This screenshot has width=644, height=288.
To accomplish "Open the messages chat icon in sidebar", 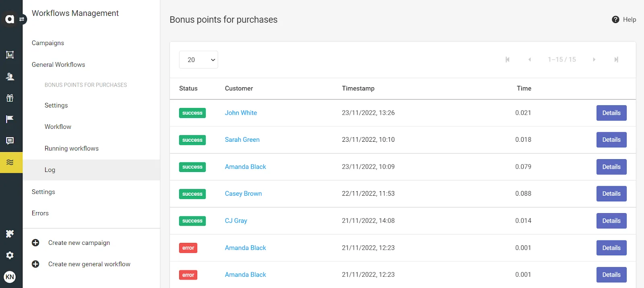I will coord(10,141).
